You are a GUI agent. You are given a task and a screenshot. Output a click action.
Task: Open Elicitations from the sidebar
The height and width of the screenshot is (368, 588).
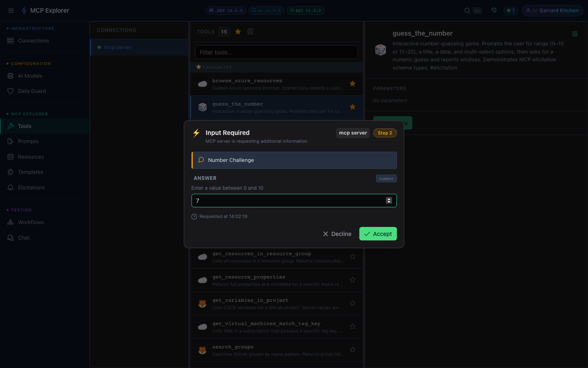31,188
